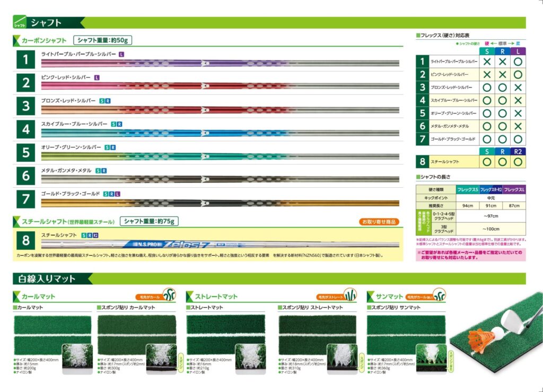The width and height of the screenshot is (543, 392).
Task: Click the R2 badge after the スチールシャフト shaft name
Action: click(x=95, y=235)
